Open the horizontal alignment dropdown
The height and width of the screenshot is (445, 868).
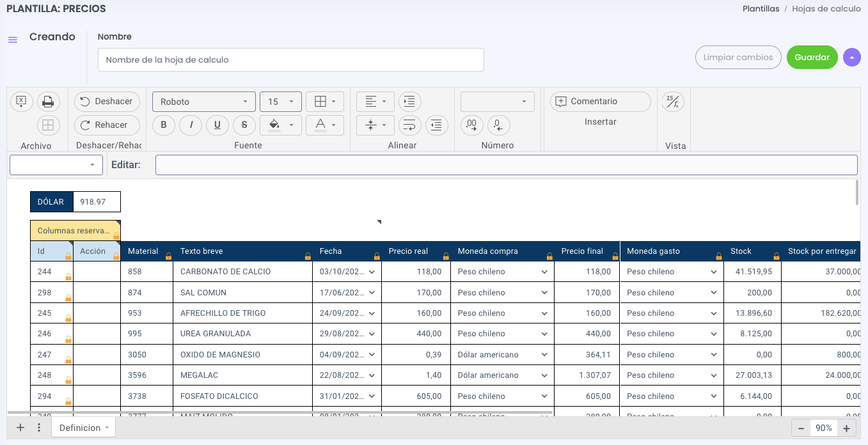click(x=375, y=102)
